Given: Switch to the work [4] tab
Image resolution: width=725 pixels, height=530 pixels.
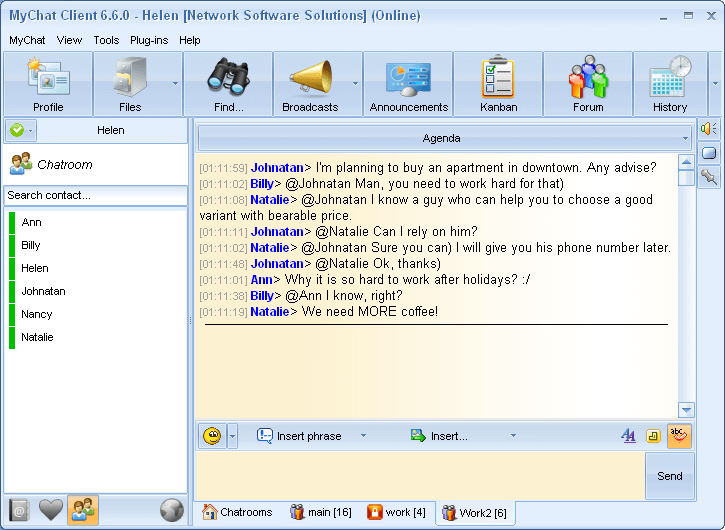Looking at the screenshot, I should pos(396,512).
